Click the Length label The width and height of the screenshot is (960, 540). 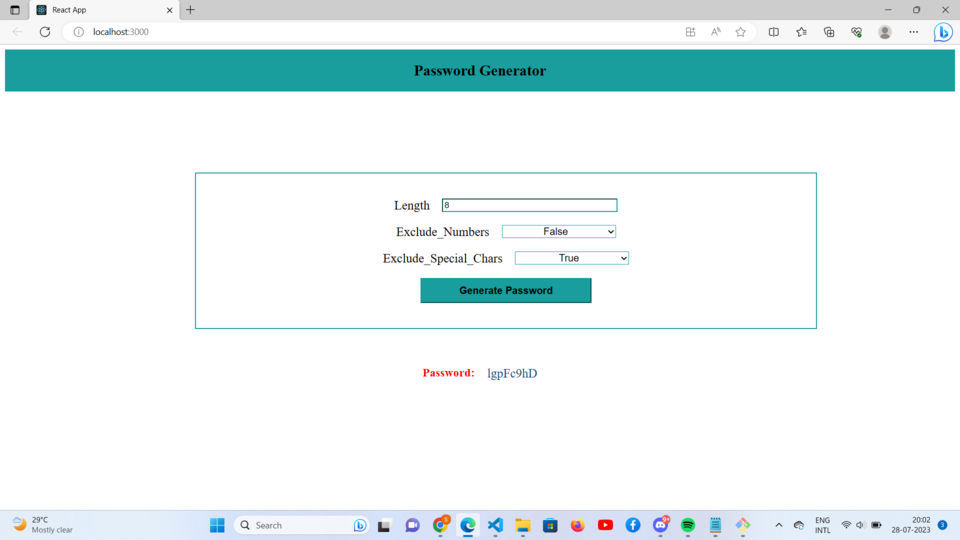pyautogui.click(x=411, y=206)
